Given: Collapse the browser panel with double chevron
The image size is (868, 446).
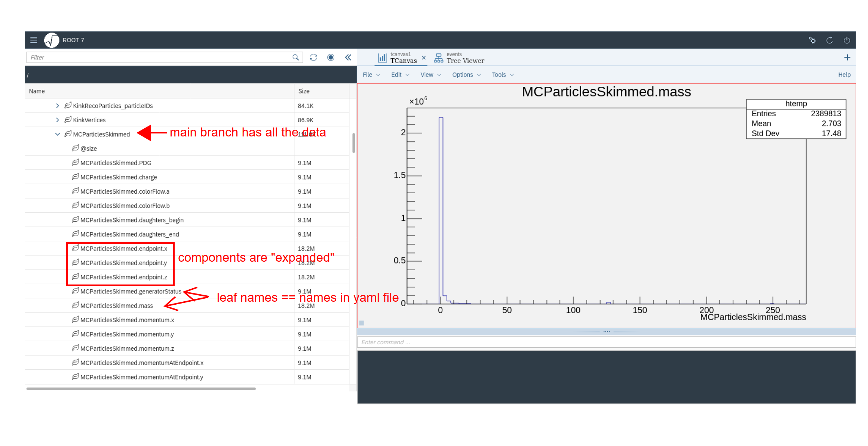Looking at the screenshot, I should (x=348, y=57).
